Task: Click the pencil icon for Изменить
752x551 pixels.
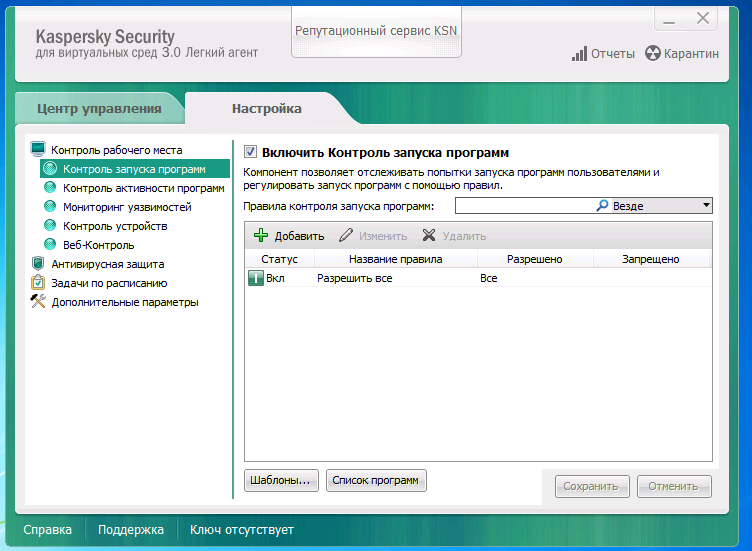Action: [345, 235]
